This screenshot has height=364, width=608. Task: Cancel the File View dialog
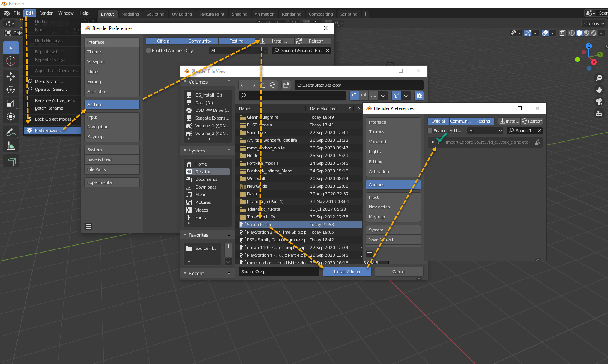(x=399, y=272)
